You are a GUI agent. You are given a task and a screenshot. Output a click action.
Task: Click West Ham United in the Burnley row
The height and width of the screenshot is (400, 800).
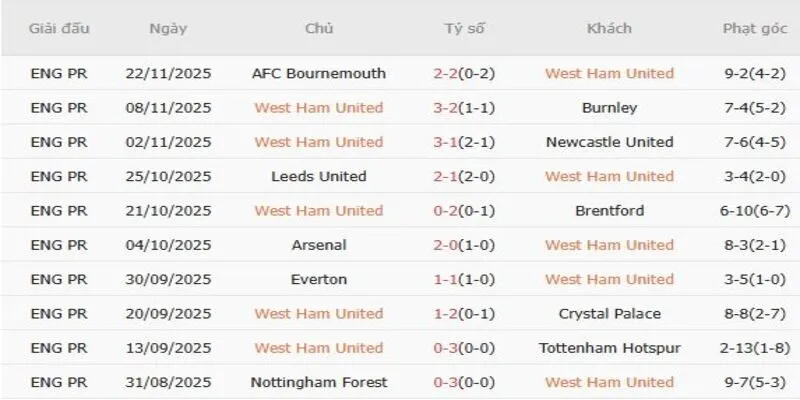tap(319, 108)
